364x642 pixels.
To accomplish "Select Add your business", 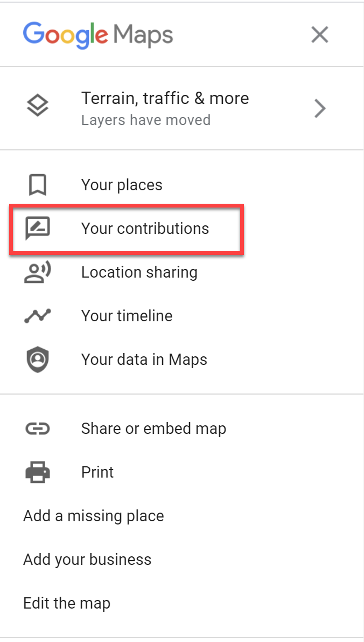I will pos(87,560).
